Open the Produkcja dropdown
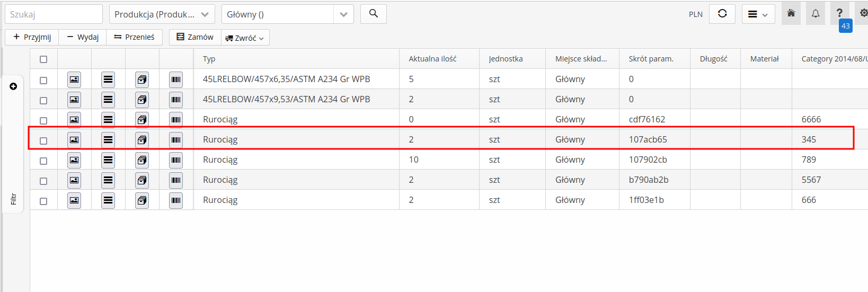This screenshot has height=292, width=868. [x=162, y=14]
